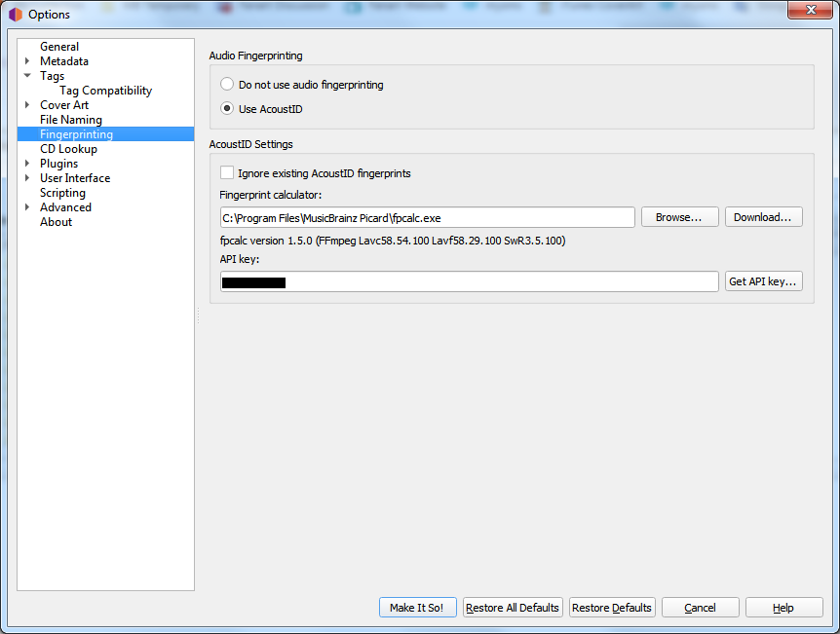
Task: Close the Options window
Action: point(810,10)
